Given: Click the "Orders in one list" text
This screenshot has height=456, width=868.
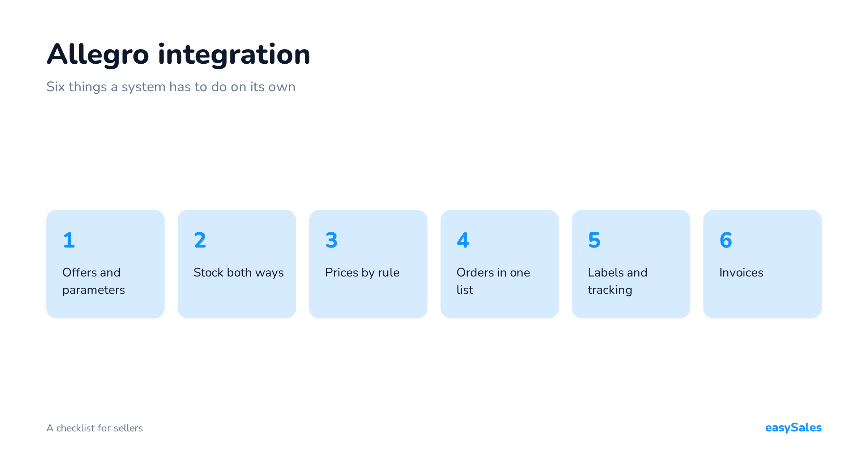Looking at the screenshot, I should (x=493, y=281).
